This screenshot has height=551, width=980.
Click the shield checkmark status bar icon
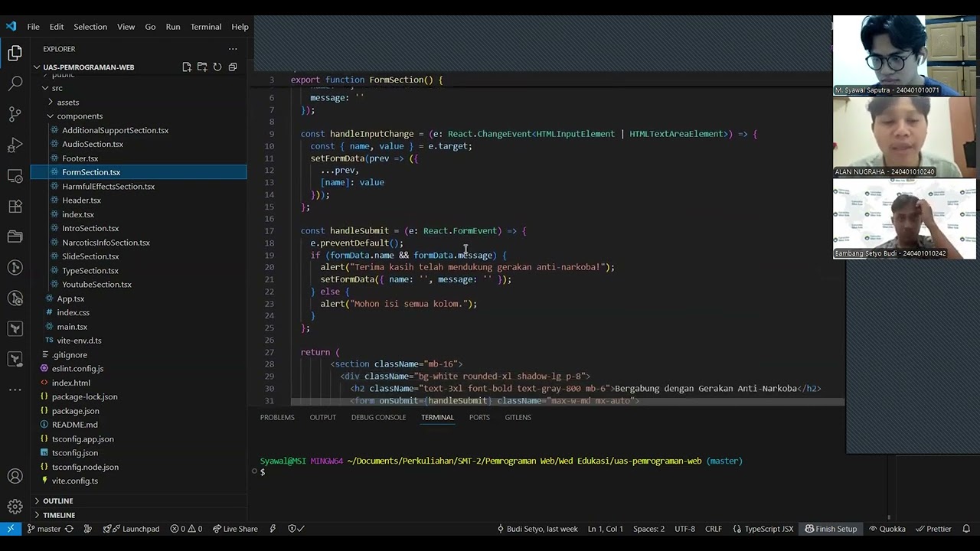coord(296,529)
